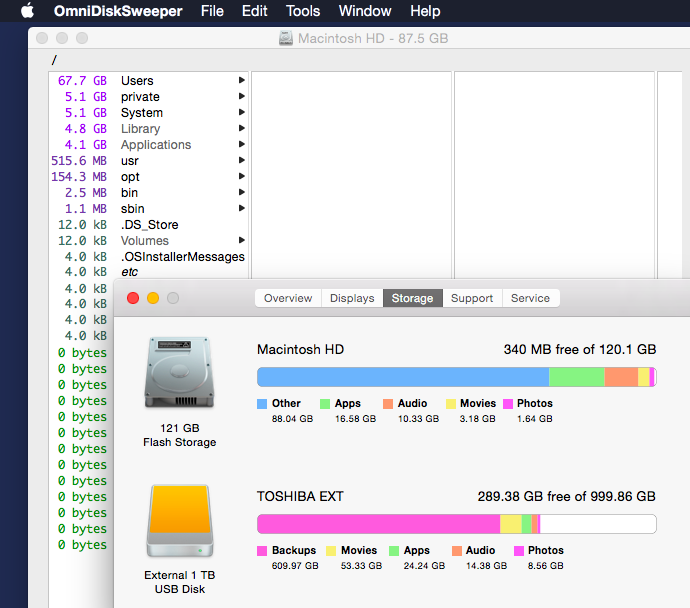Select the Users row

click(148, 81)
